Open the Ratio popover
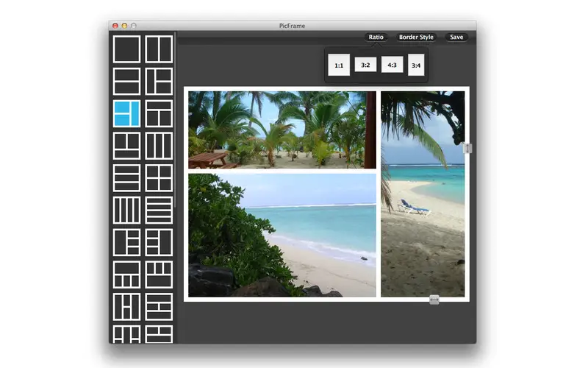 tap(376, 38)
